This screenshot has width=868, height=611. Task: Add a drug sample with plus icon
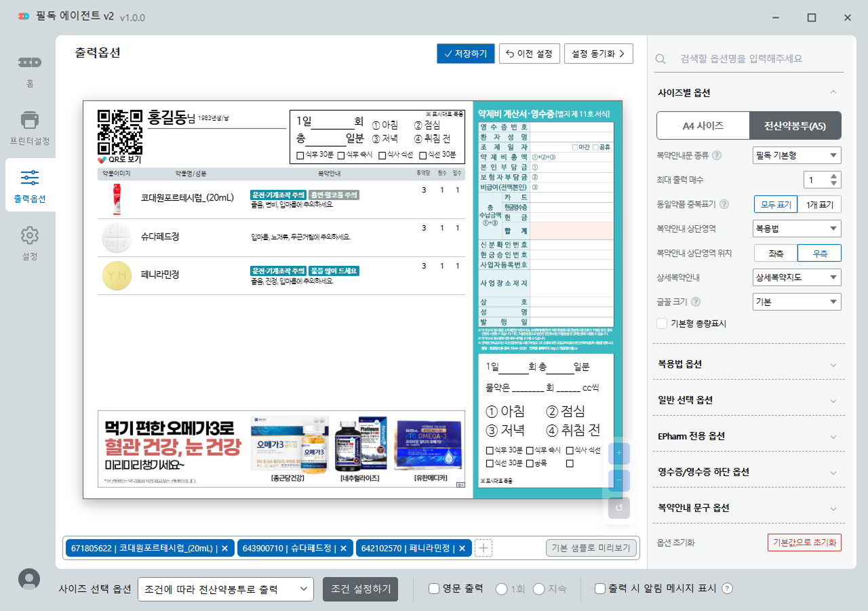coord(483,548)
